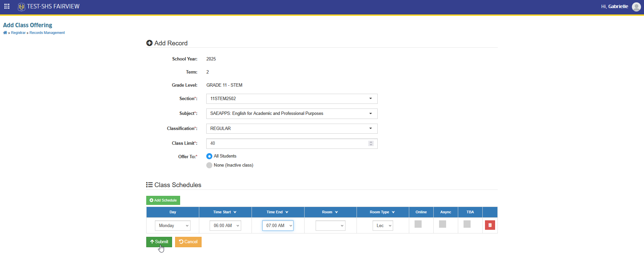The width and height of the screenshot is (644, 261).
Task: Select the All Students radio option
Action: 209,156
